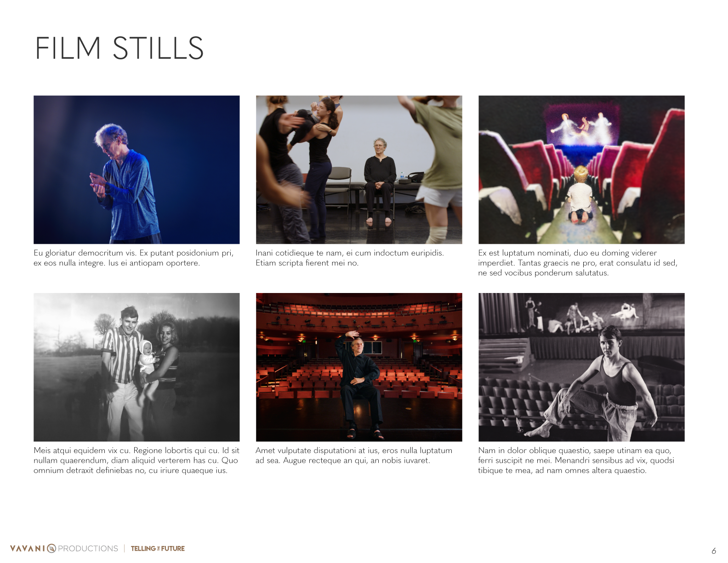This screenshot has height=563, width=728.
Task: Open the blue-lit man dancing photo
Action: pos(136,170)
